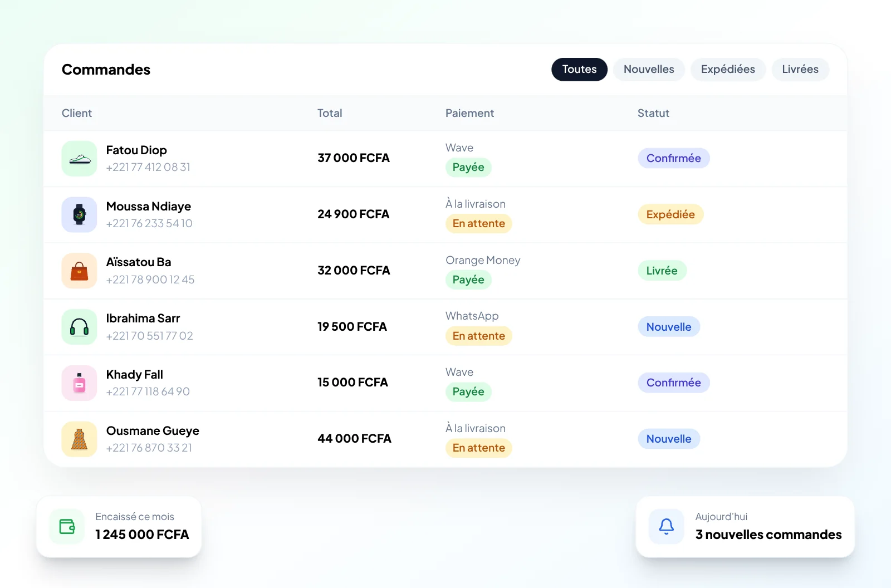This screenshot has height=588, width=891.
Task: Click the perfume bottle icon for Khady Fall
Action: [x=79, y=383]
